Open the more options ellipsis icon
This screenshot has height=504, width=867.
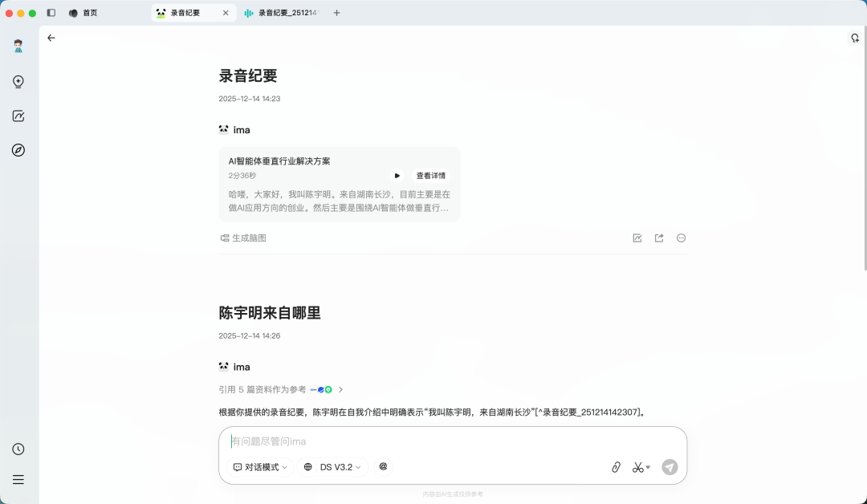(680, 238)
